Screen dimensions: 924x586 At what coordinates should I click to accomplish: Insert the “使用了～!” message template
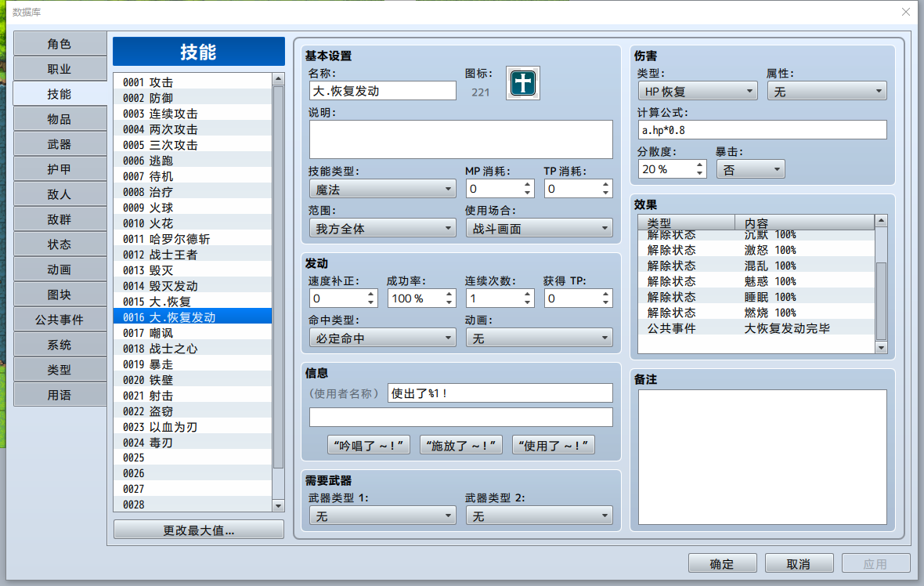click(x=554, y=445)
